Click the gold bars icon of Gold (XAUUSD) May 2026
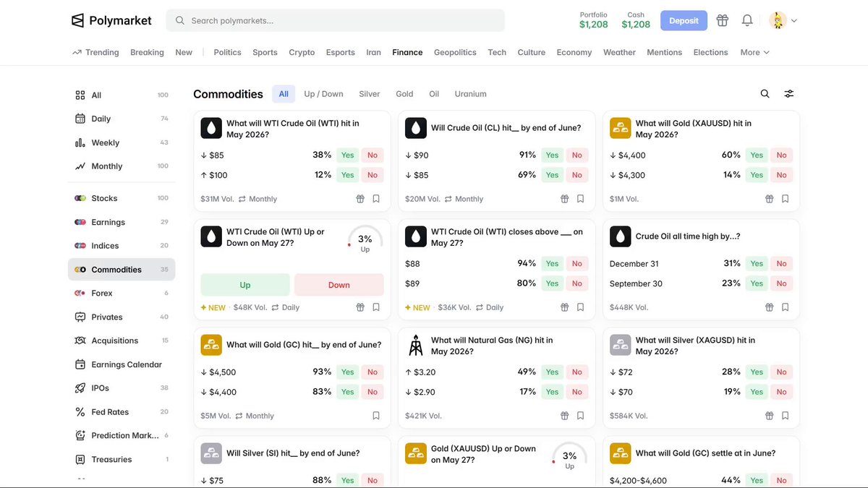Viewport: 868px width, 488px height. (620, 128)
